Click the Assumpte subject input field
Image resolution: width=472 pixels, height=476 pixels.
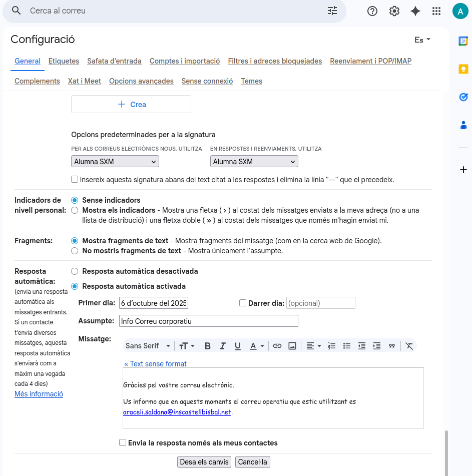(x=208, y=321)
